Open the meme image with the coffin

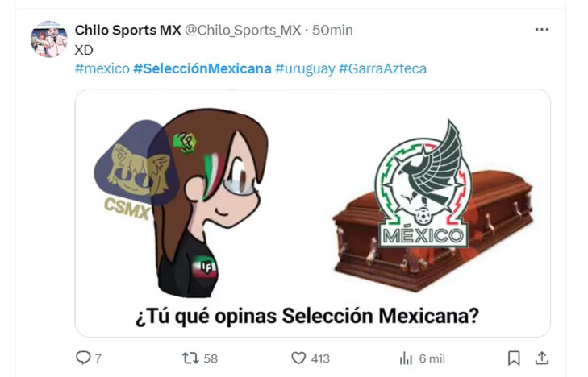click(x=313, y=213)
